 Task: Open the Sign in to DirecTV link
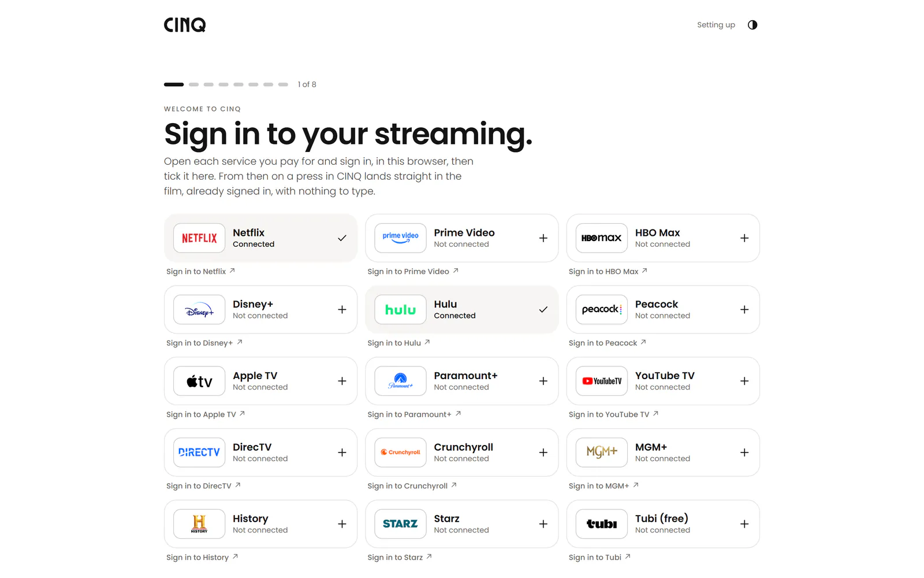pos(203,486)
